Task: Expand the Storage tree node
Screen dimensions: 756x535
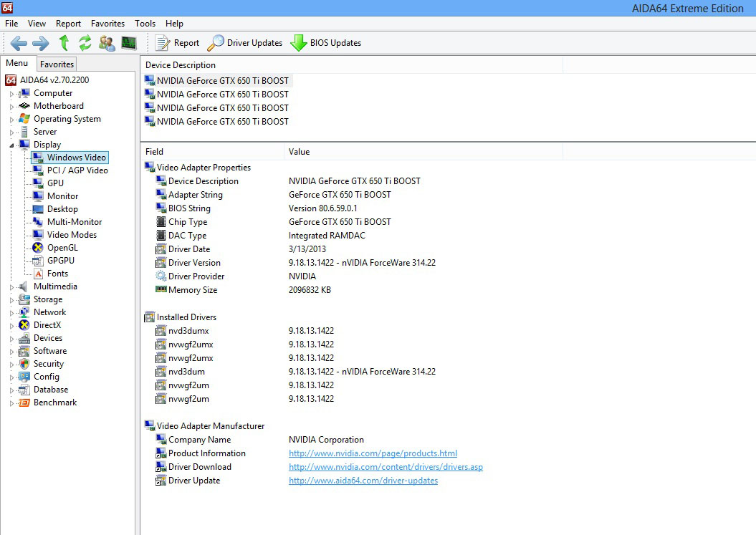Action: 12,300
